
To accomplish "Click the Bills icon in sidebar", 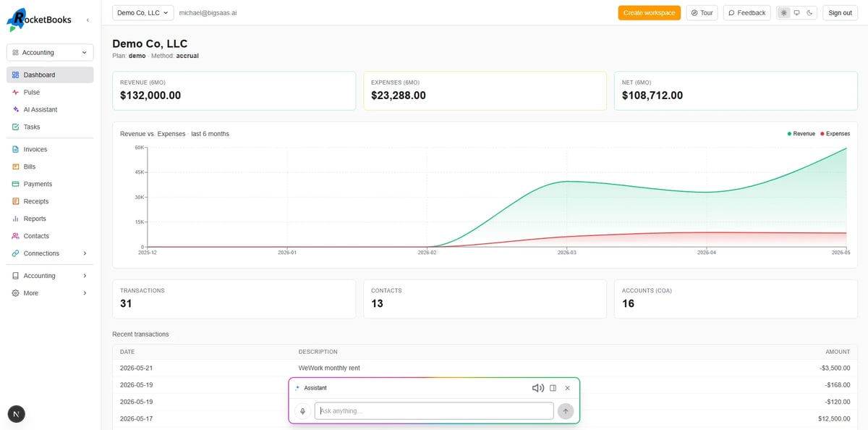I will point(16,166).
